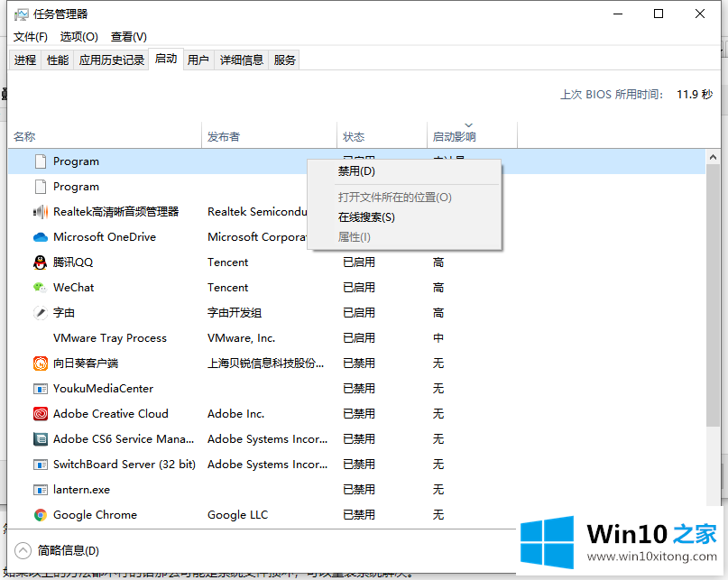Switch to the 进程 tab
The width and height of the screenshot is (728, 580).
click(25, 60)
